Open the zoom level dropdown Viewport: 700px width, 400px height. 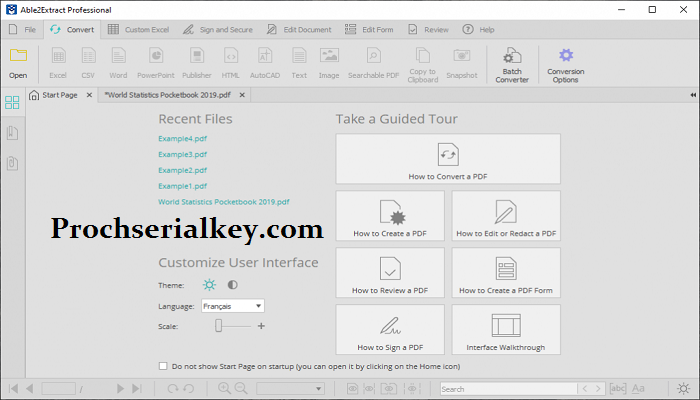(290, 388)
